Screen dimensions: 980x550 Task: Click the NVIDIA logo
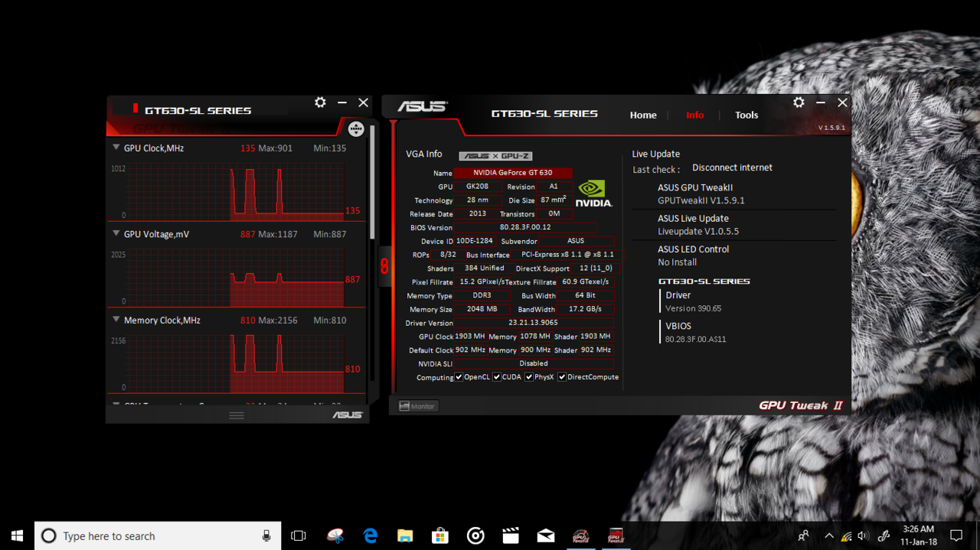[594, 194]
